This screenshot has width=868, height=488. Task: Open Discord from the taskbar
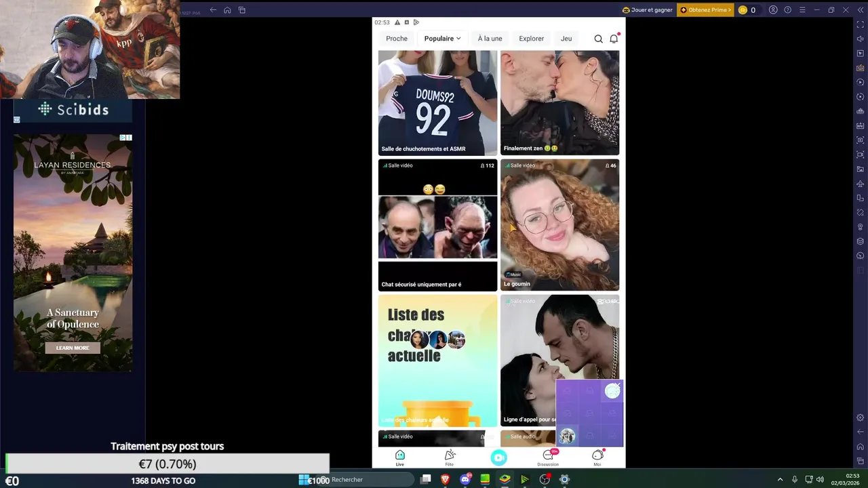[465, 479]
